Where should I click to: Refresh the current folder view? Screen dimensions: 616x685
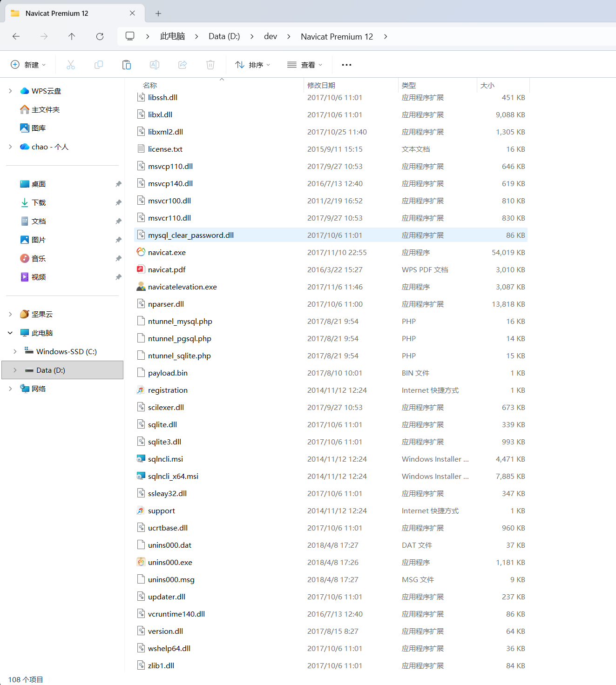click(100, 36)
